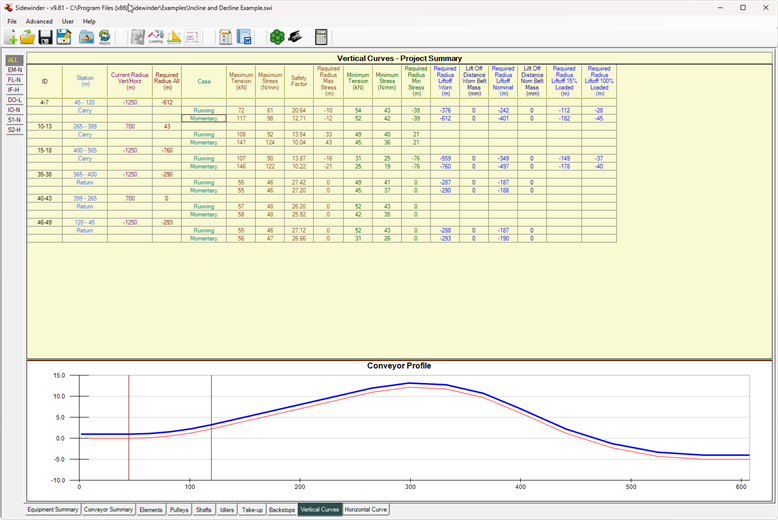
Task: Open the Advanced menu
Action: point(39,21)
